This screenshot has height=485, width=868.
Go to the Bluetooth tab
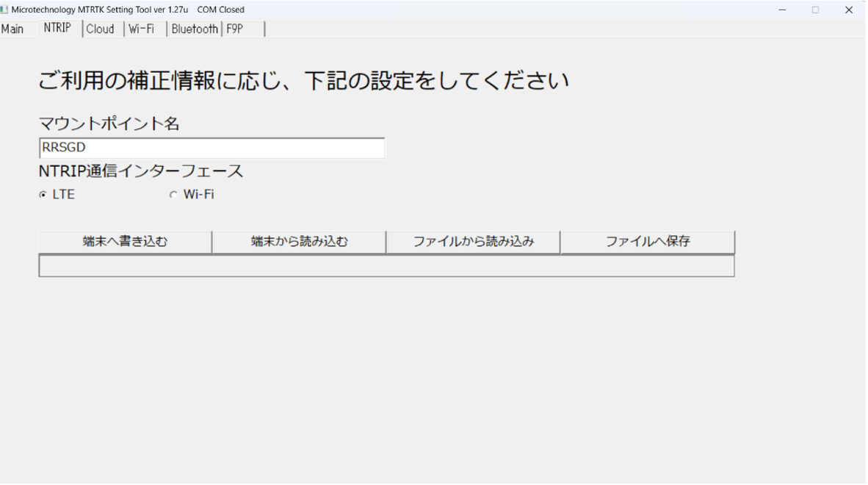[195, 29]
